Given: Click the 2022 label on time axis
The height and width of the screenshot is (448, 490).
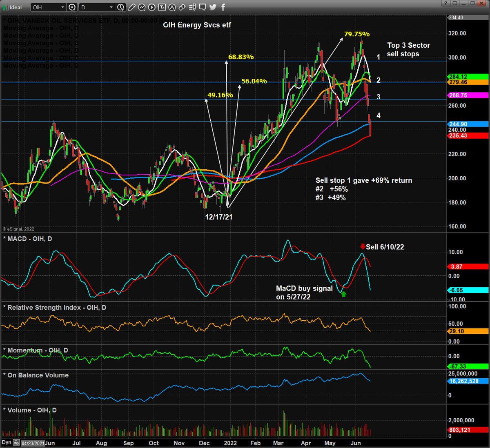Looking at the screenshot, I should [x=230, y=443].
